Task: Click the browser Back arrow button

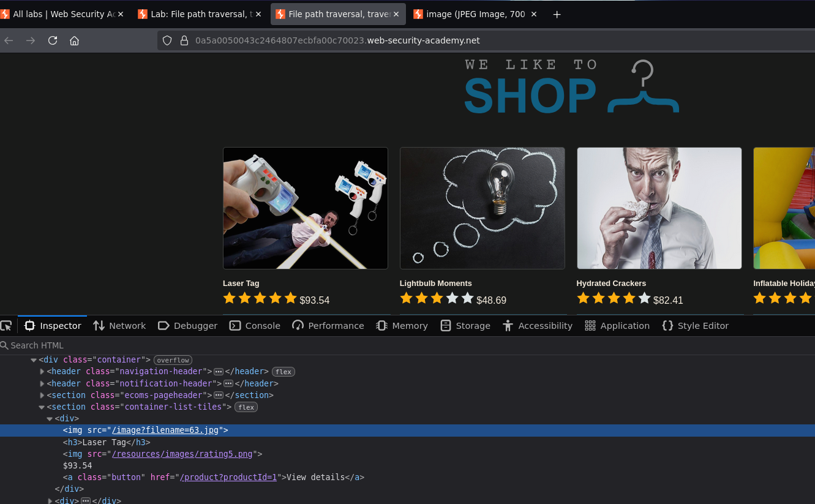Action: pyautogui.click(x=9, y=40)
